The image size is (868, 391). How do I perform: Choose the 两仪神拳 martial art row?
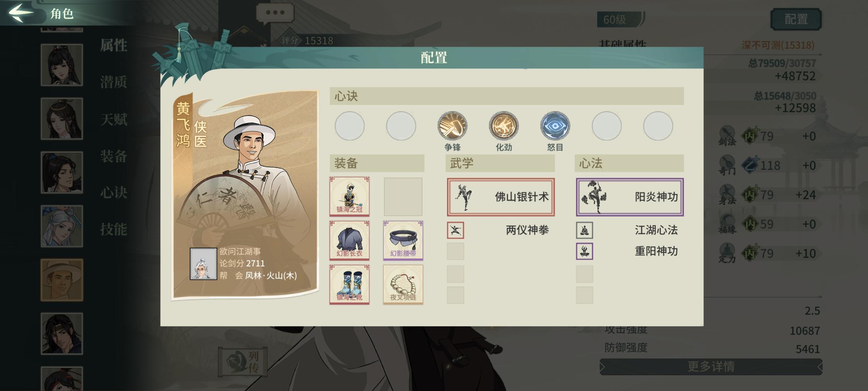click(x=501, y=230)
